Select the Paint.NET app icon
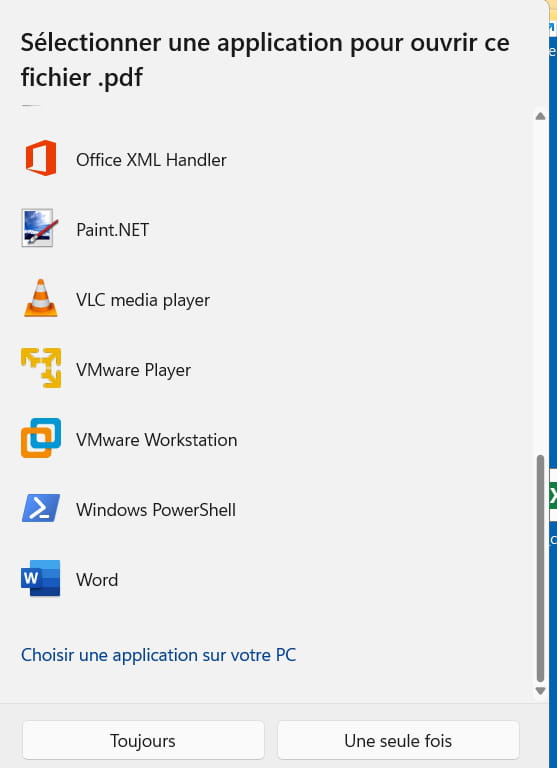Viewport: 557px width, 768px height. point(37,228)
